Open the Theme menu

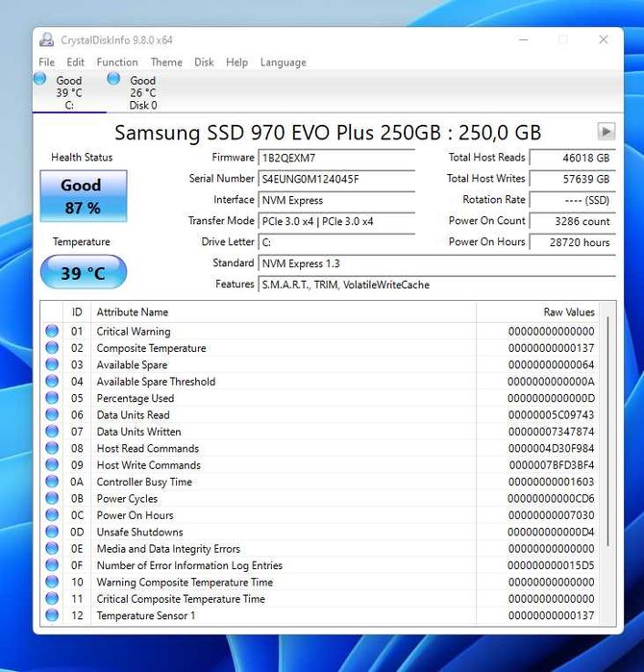click(166, 62)
